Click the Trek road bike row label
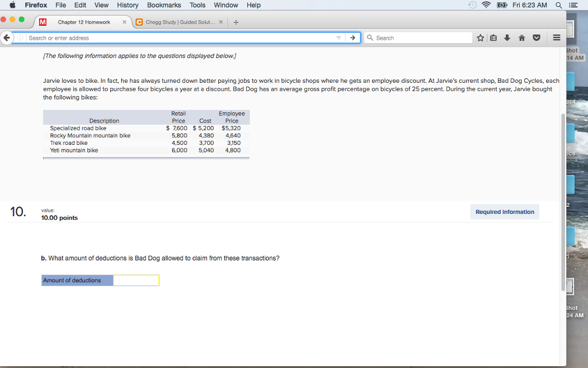The image size is (588, 368). tap(69, 143)
